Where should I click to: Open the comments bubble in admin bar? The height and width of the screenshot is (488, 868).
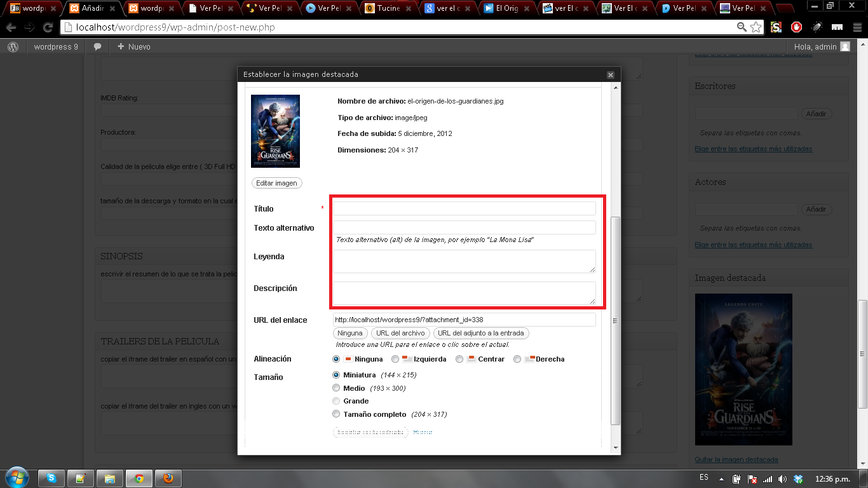(x=97, y=47)
